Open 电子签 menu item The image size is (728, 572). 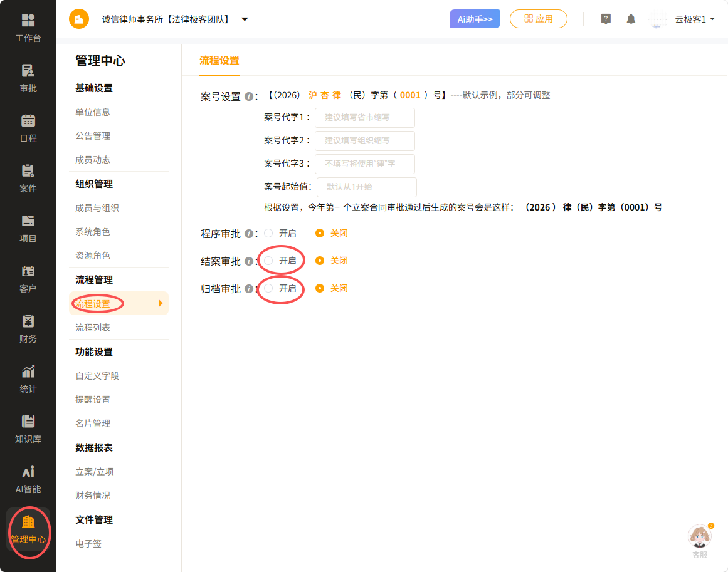(x=88, y=544)
